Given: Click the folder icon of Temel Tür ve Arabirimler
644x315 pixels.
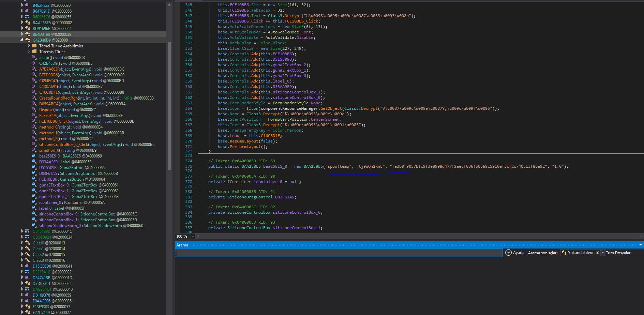Looking at the screenshot, I should point(34,46).
